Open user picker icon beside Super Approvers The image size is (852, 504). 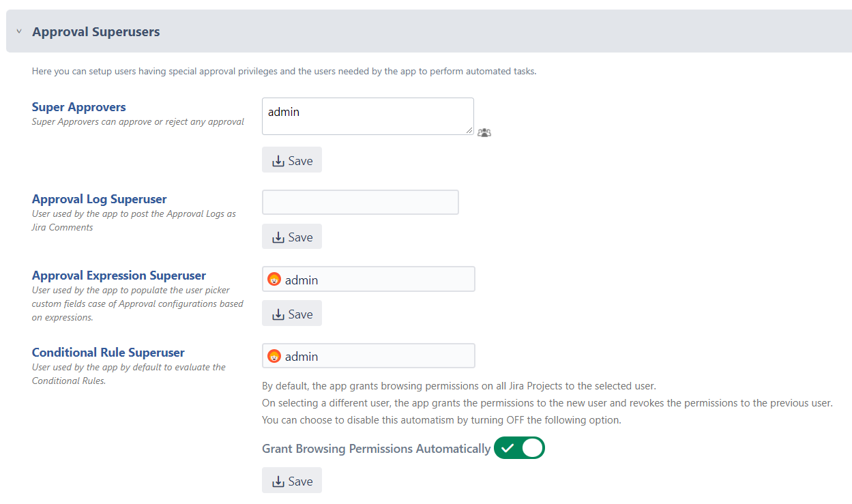point(484,132)
